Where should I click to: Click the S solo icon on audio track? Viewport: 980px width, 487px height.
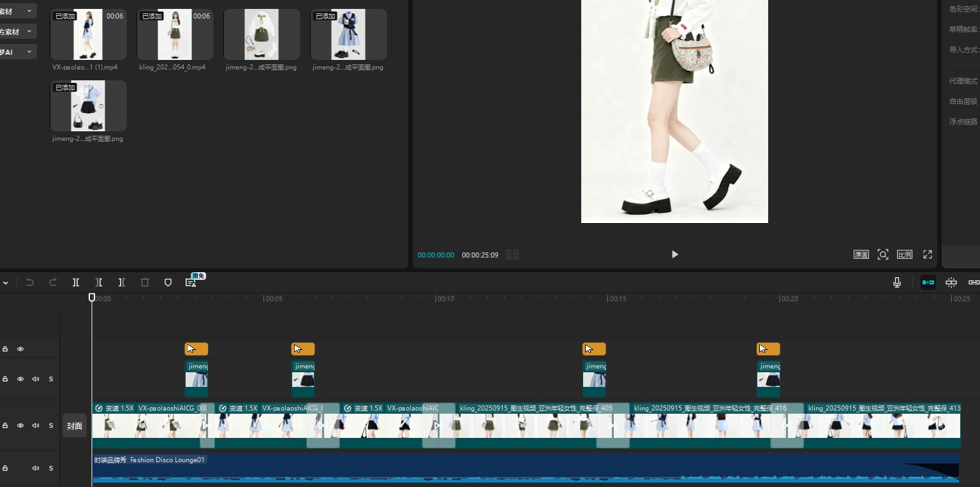pos(51,469)
